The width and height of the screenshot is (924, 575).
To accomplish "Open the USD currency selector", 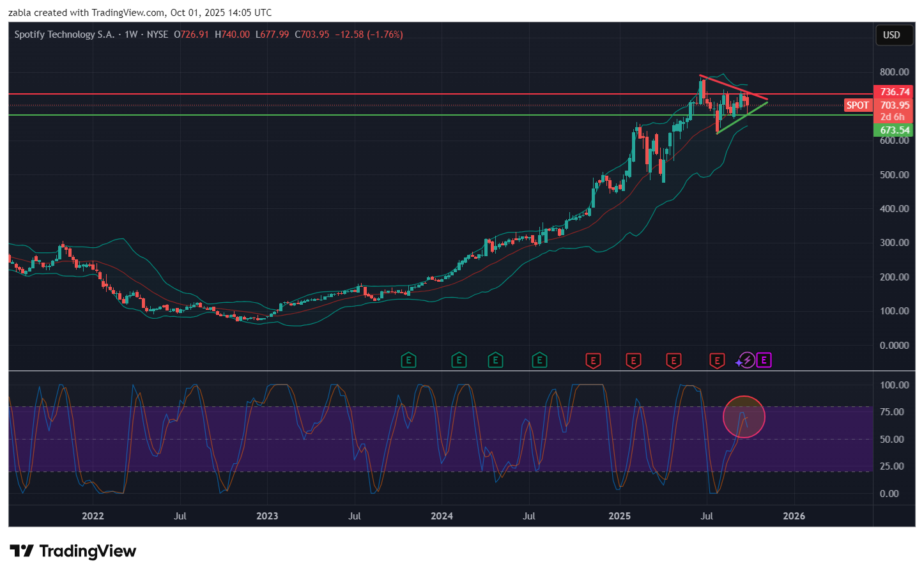I will point(891,35).
